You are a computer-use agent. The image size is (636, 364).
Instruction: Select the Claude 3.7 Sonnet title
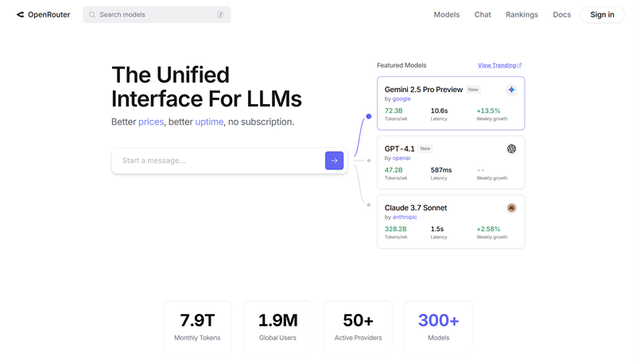click(416, 208)
